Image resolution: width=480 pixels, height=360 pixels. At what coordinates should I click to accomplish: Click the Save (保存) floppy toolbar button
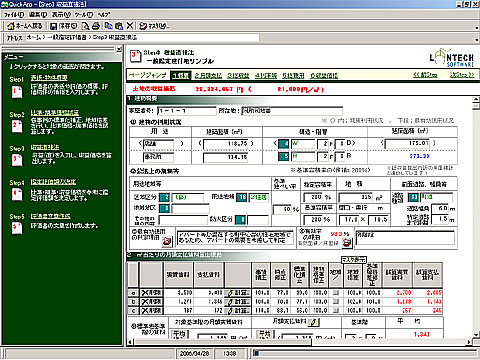(x=63, y=26)
